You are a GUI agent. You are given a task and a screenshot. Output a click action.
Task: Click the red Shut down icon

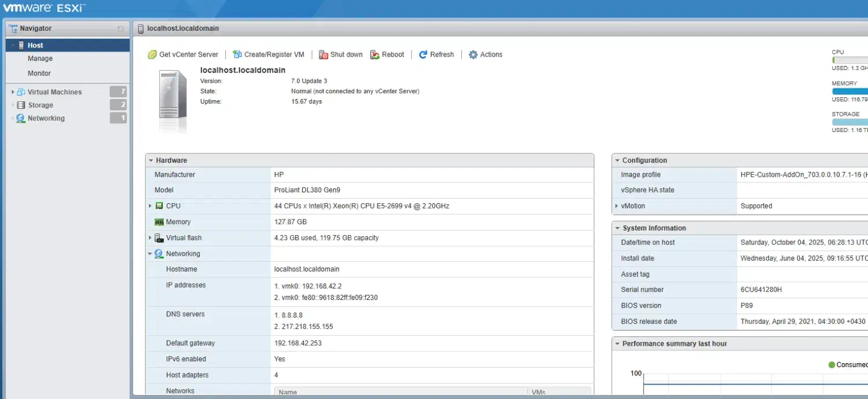pos(323,54)
